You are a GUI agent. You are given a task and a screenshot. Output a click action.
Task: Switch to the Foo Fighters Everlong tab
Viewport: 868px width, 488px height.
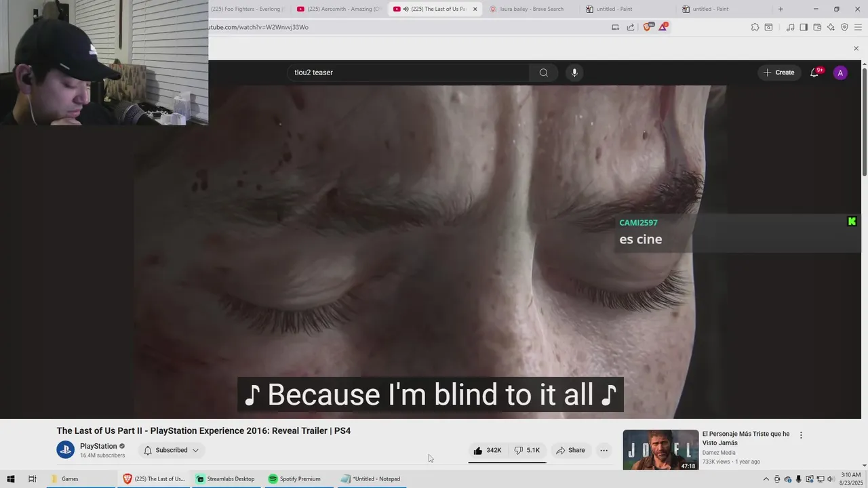pos(247,9)
